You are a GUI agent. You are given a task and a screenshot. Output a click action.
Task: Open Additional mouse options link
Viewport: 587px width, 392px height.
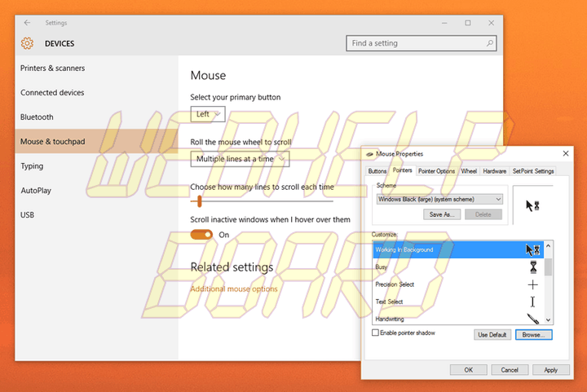coord(234,288)
